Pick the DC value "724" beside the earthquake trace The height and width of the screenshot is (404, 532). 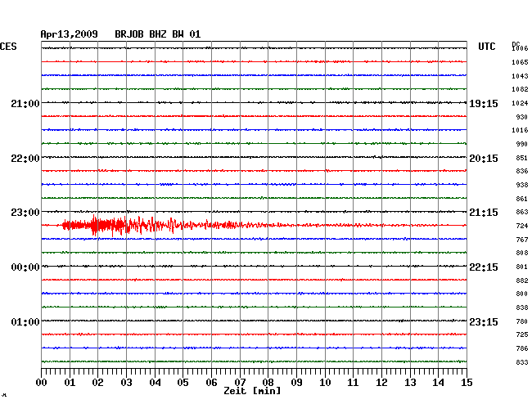522,226
